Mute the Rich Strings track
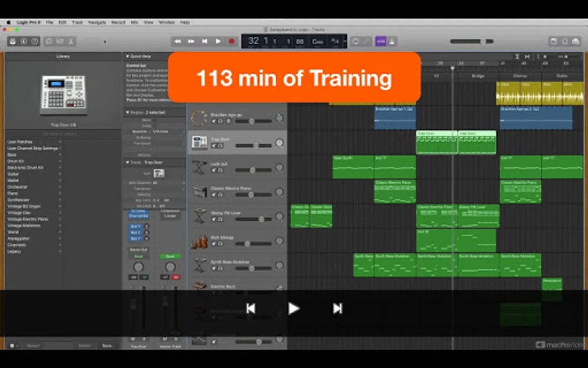This screenshot has width=588, height=368. (214, 244)
